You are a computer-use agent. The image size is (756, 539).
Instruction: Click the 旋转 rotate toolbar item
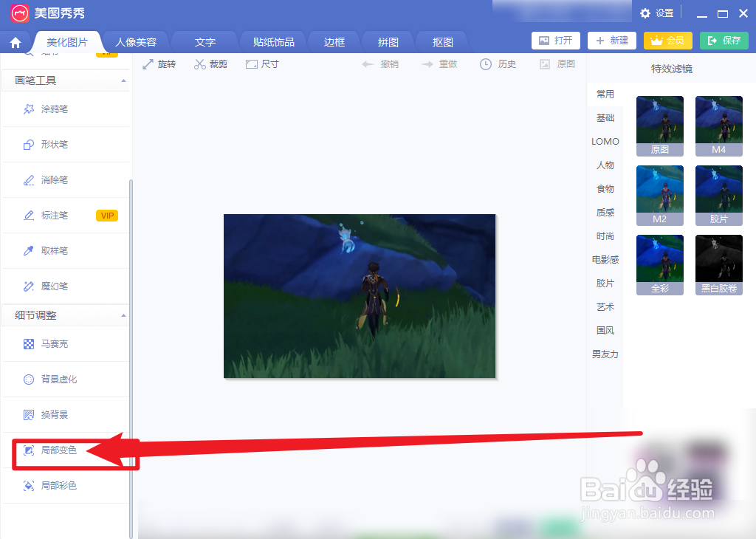point(159,64)
